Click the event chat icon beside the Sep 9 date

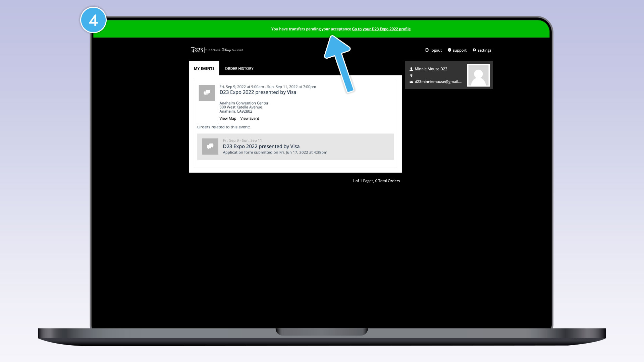coord(207,93)
